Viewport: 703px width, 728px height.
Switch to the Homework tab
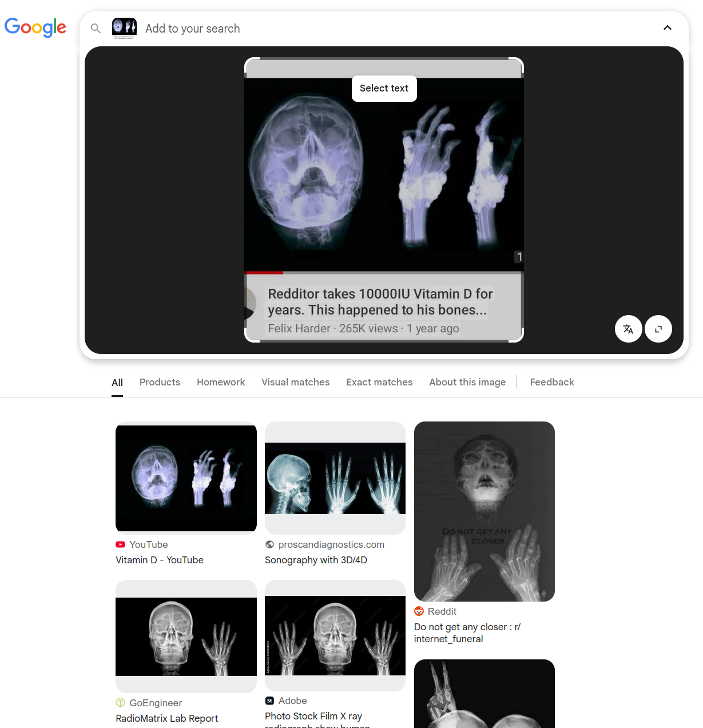tap(221, 382)
